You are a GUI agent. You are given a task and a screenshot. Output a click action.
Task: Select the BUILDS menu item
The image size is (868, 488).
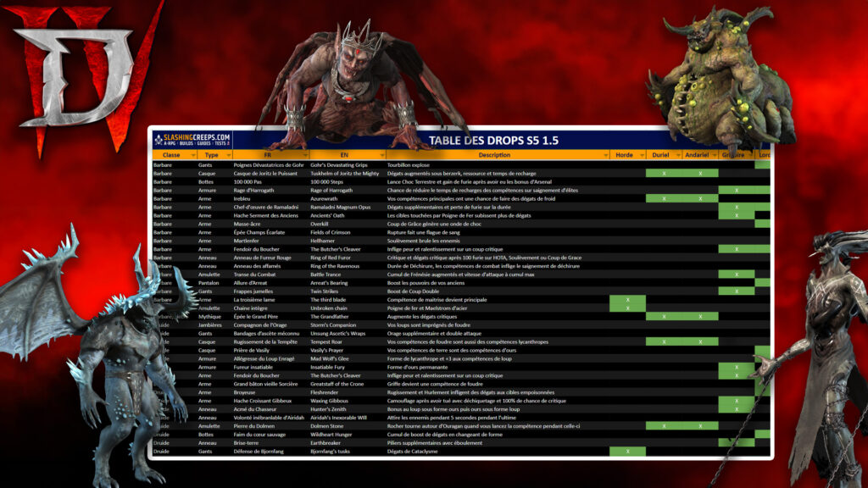pos(187,144)
